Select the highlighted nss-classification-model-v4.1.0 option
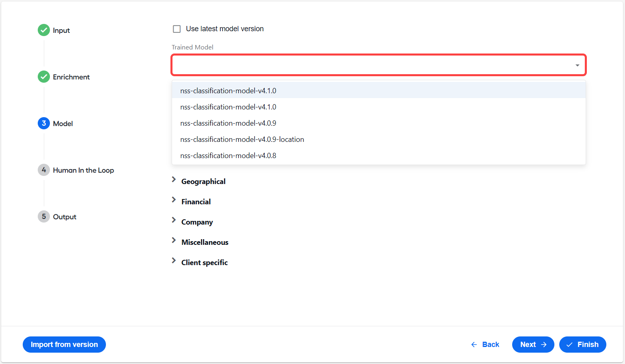625x364 pixels. (379, 90)
